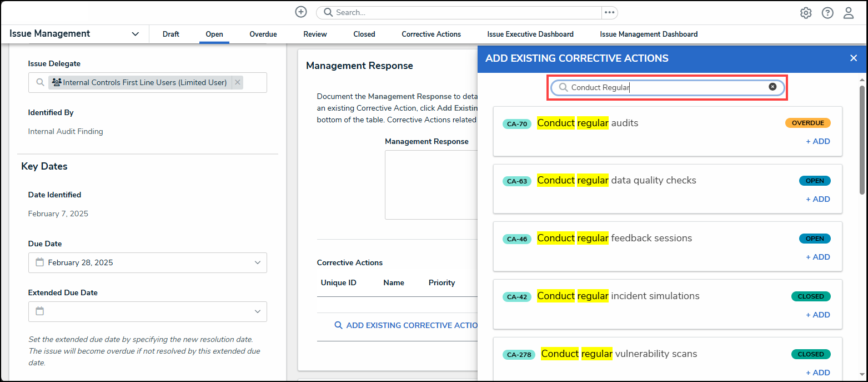Open the settings gear icon

[x=806, y=13]
